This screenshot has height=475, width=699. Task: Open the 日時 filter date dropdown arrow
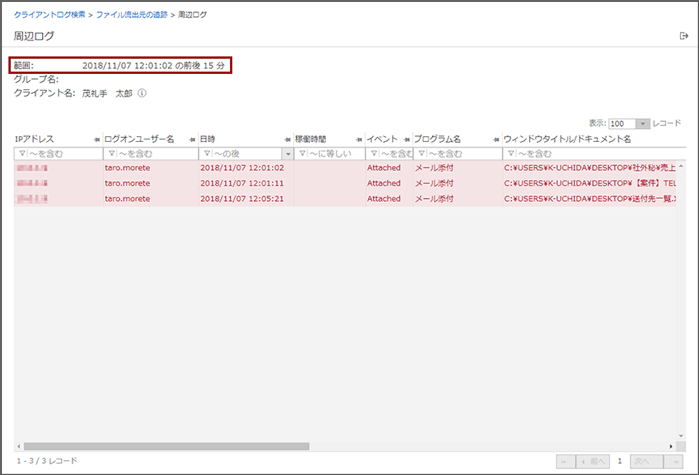(x=288, y=154)
